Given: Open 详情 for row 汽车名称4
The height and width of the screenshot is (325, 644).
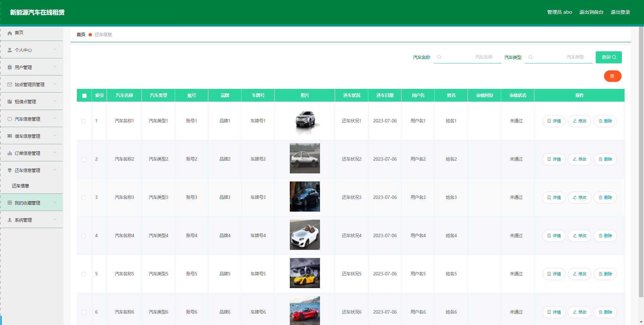Looking at the screenshot, I should [x=554, y=236].
